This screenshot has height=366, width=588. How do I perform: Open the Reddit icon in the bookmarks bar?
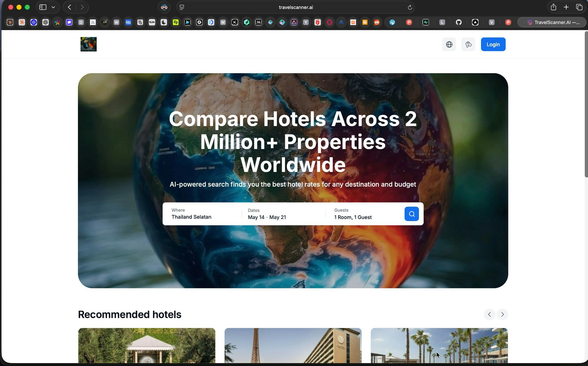377,22
